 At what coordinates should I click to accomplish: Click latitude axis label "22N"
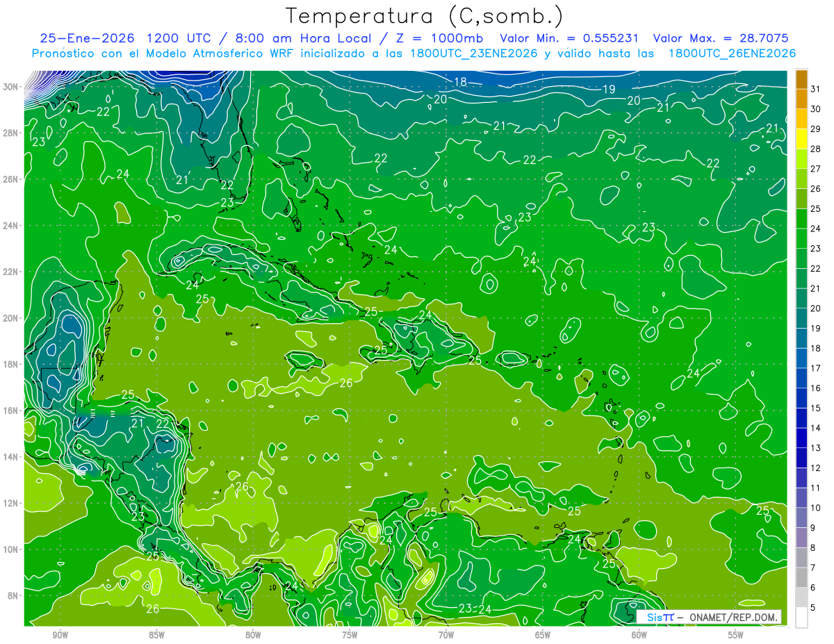coord(11,272)
